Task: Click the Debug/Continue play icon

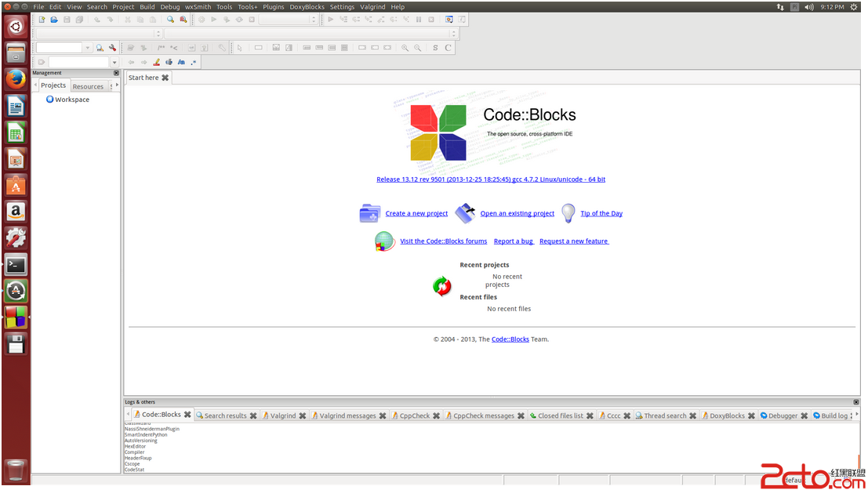Action: pos(330,20)
